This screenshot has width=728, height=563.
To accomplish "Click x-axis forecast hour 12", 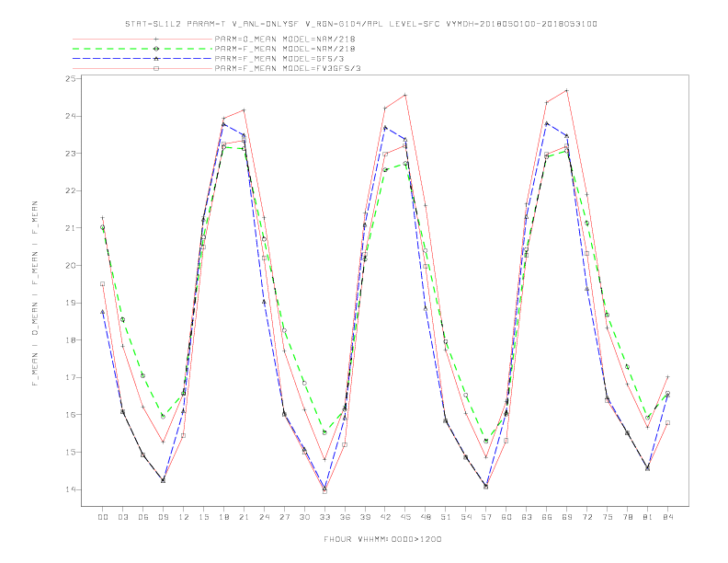I will (184, 517).
